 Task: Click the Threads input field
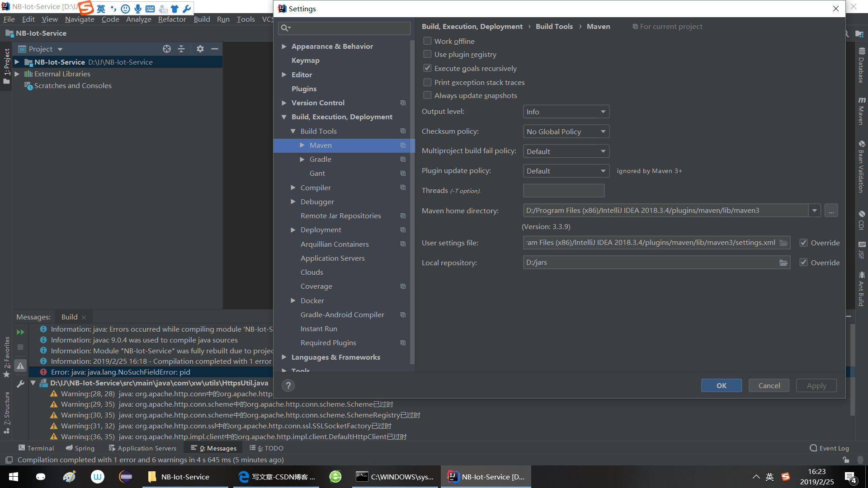click(x=563, y=191)
